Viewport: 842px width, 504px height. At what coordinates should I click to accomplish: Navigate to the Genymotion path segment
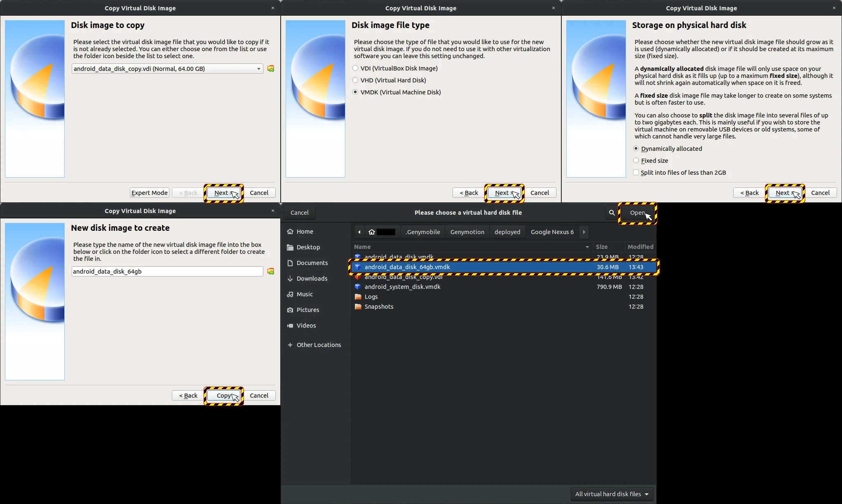[467, 232]
